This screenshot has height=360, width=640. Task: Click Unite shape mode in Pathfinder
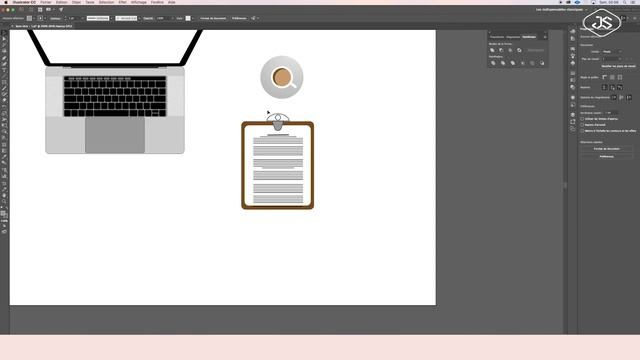(x=493, y=50)
